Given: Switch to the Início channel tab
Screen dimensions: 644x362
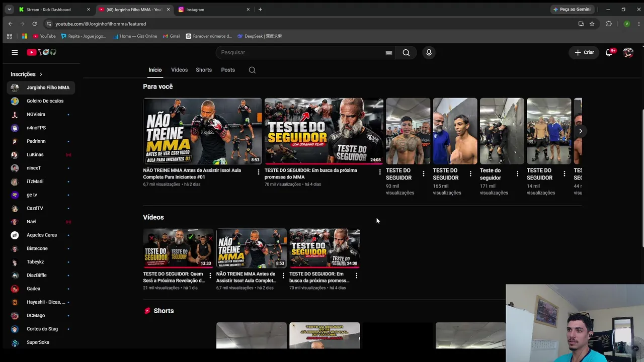Looking at the screenshot, I should click(155, 70).
